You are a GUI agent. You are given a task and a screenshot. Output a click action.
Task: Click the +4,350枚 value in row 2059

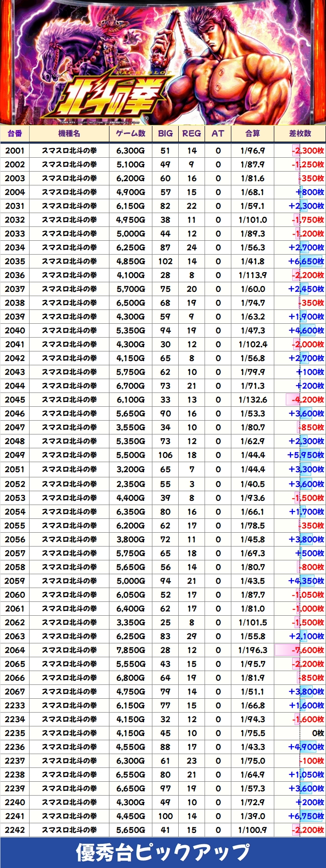point(306,581)
